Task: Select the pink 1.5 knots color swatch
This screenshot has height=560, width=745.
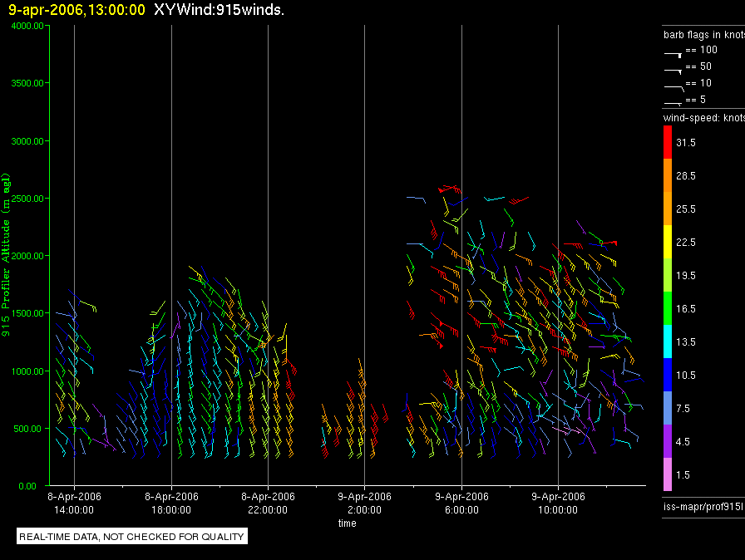Action: (x=668, y=474)
